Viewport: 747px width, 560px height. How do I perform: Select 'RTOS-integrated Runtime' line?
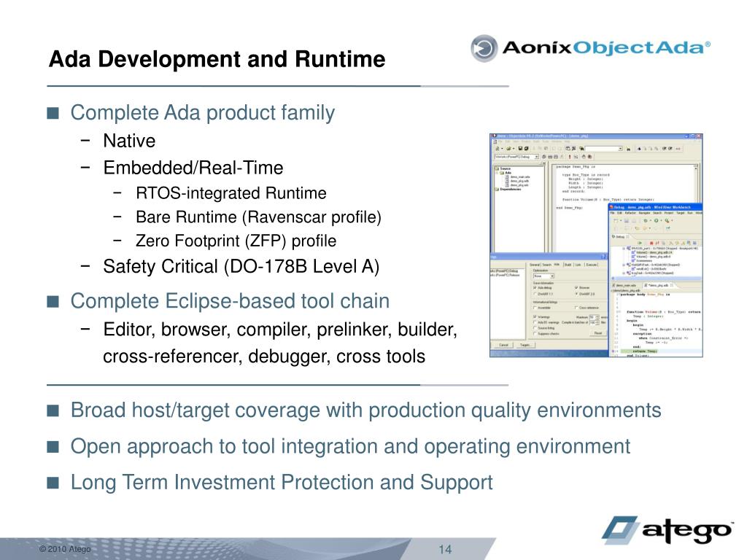231,192
